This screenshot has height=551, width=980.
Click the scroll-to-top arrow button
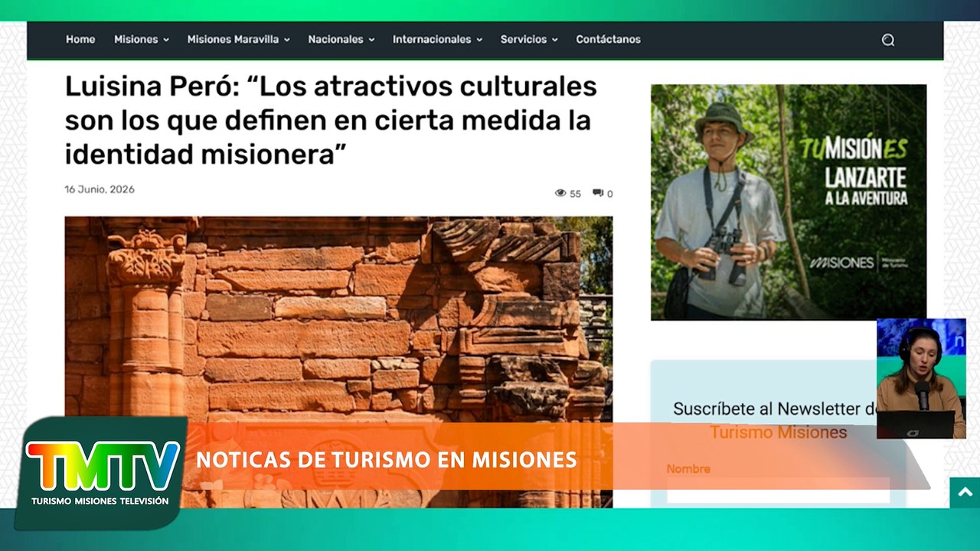(965, 492)
